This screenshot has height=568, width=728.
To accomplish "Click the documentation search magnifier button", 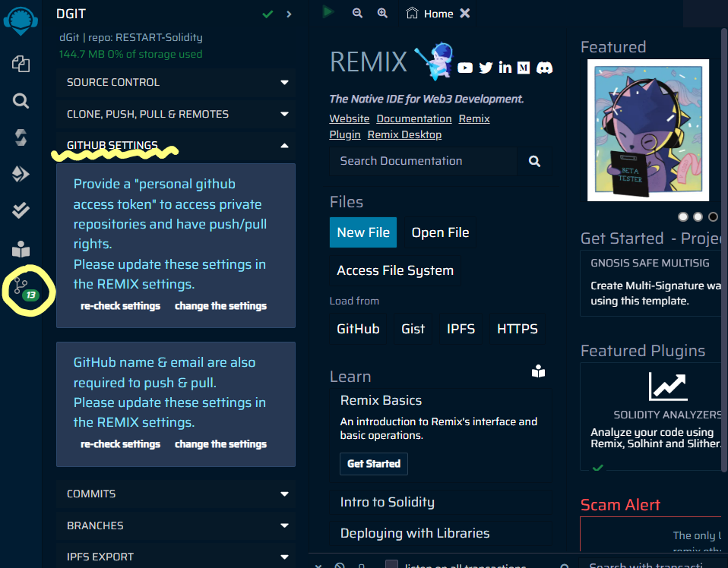I will (534, 161).
